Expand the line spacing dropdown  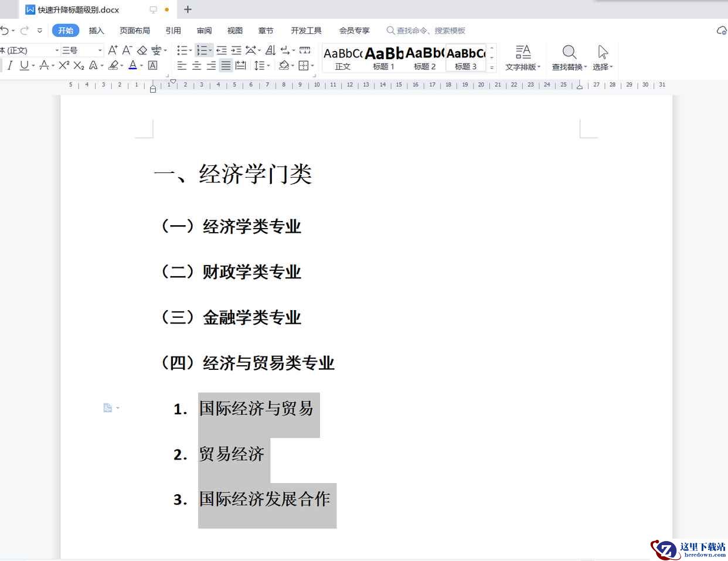click(x=269, y=66)
